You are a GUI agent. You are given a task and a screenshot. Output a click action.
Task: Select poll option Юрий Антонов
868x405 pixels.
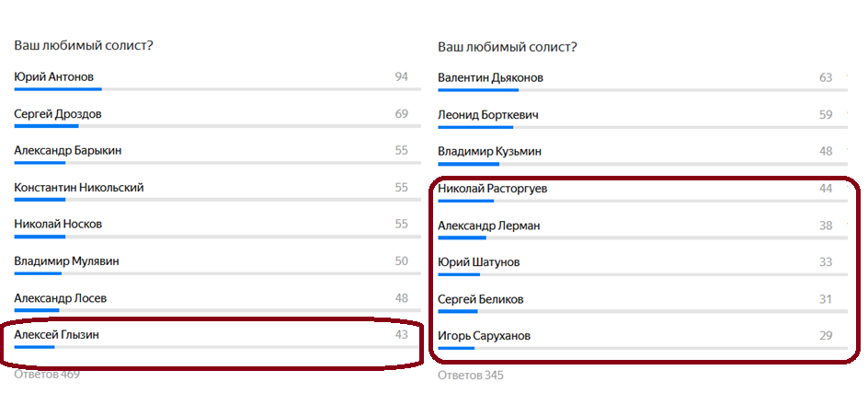(54, 76)
